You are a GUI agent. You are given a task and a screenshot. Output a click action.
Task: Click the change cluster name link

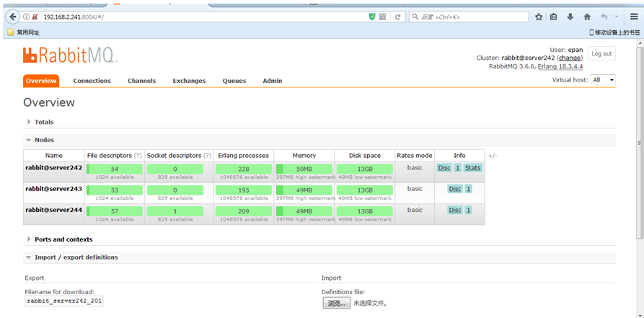(570, 58)
